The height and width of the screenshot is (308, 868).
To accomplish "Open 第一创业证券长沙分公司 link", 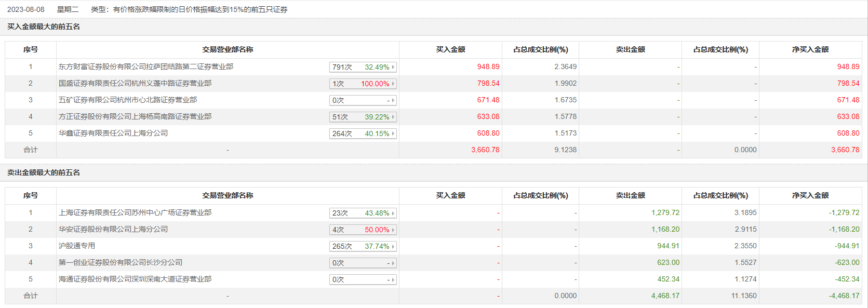I will 121,262.
